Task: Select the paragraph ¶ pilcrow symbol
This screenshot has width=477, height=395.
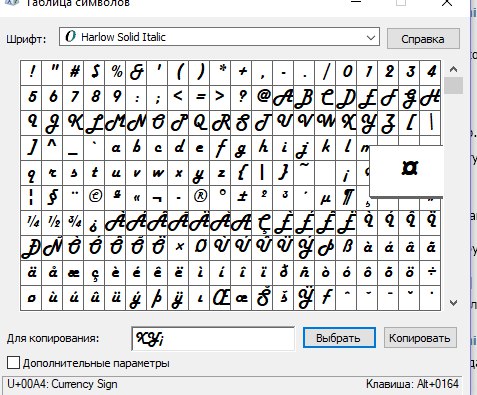Action: (346, 197)
